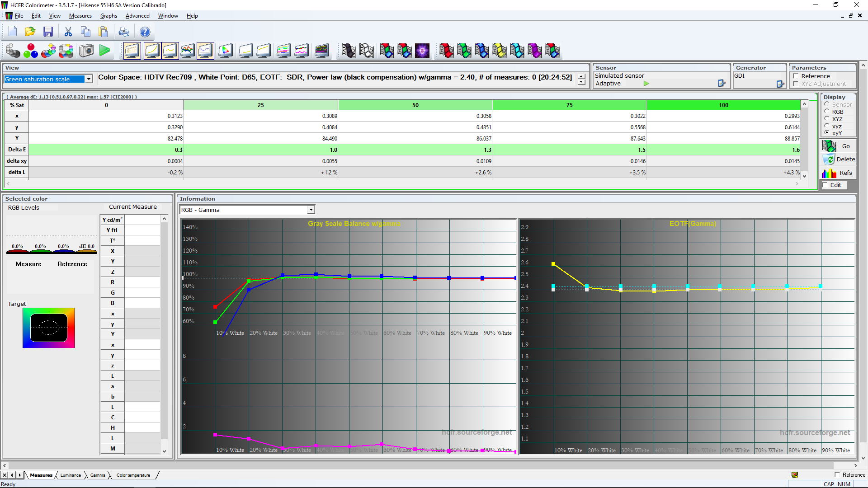Click the yellow saturation scale measure icon
The height and width of the screenshot is (488, 868).
(x=499, y=51)
